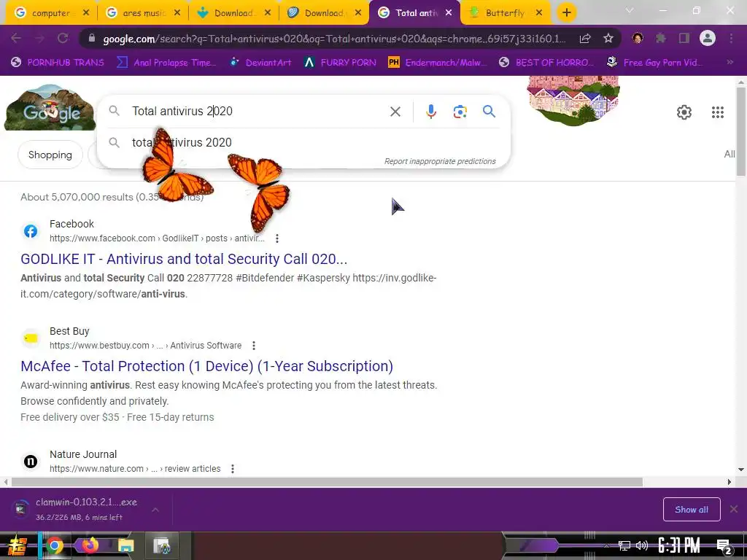Click the horizontal page scrollbar
747x560 pixels.
[327, 482]
